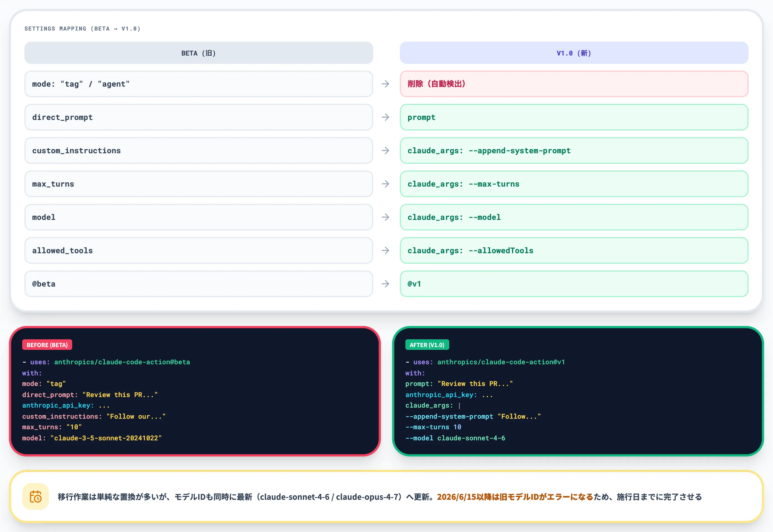Screen dimensions: 773x532
Task: Click the "direct_prompt" cell in the BETA column
Action: click(199, 117)
